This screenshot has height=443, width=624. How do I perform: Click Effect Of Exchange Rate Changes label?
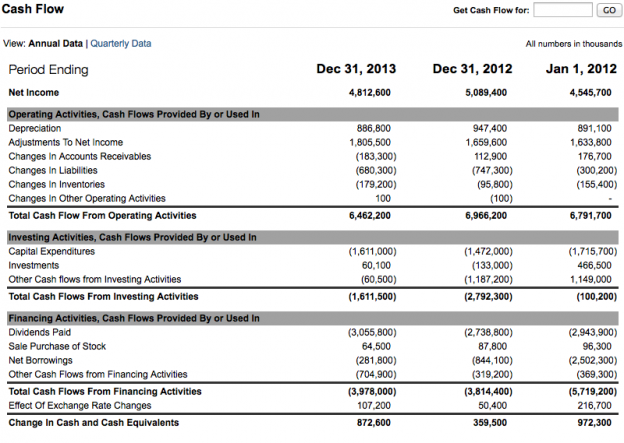click(x=80, y=405)
